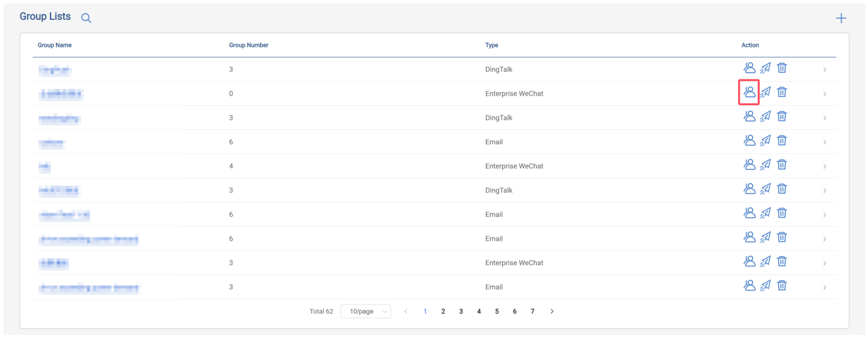Open members icon for group with 0 members
Viewport: 868px width, 338px height.
click(x=749, y=92)
